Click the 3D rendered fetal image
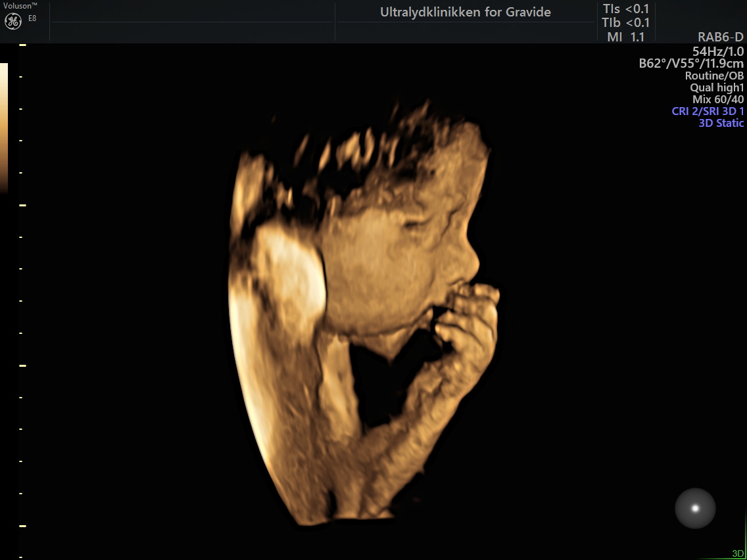Image resolution: width=747 pixels, height=560 pixels. (x=364, y=314)
